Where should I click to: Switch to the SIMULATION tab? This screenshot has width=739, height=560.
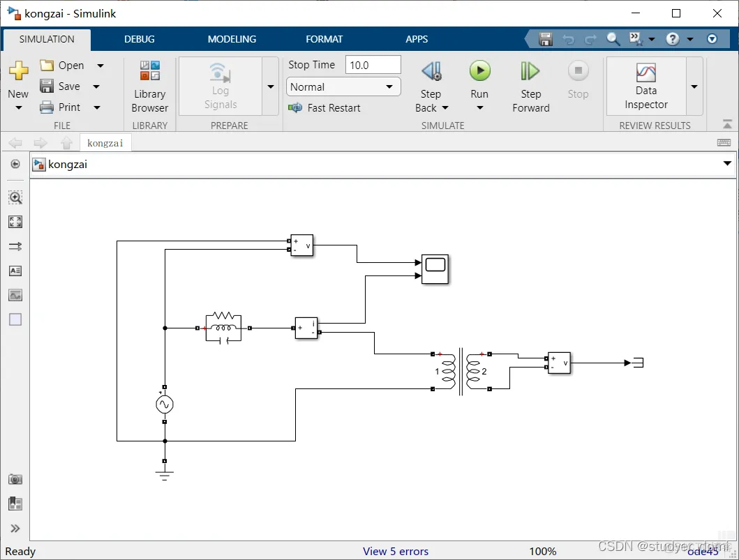click(x=47, y=39)
